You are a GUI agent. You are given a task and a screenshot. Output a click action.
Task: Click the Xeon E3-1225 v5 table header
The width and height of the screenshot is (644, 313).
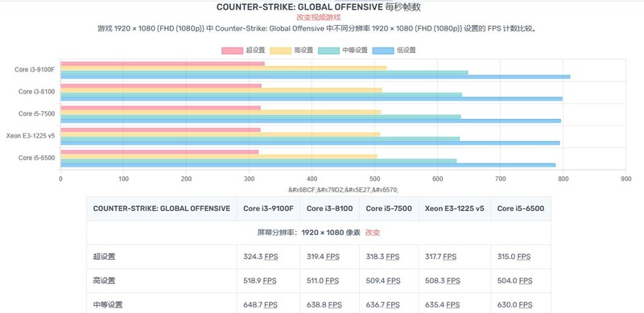pos(455,208)
